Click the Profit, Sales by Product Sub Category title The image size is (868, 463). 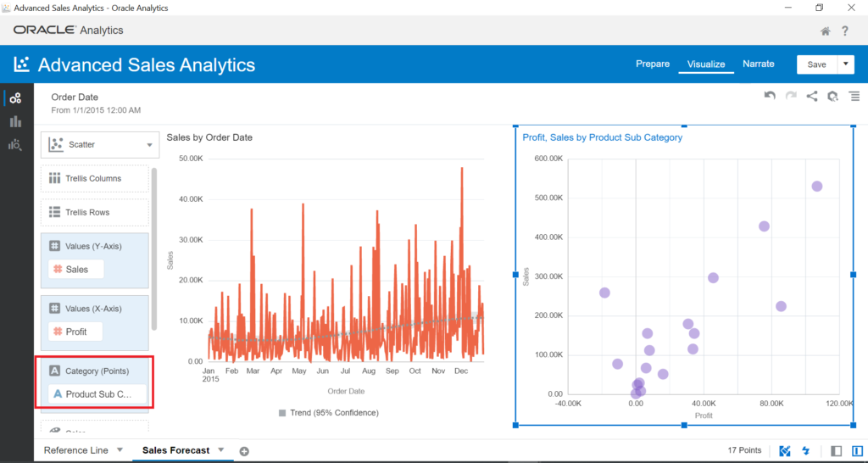(603, 137)
